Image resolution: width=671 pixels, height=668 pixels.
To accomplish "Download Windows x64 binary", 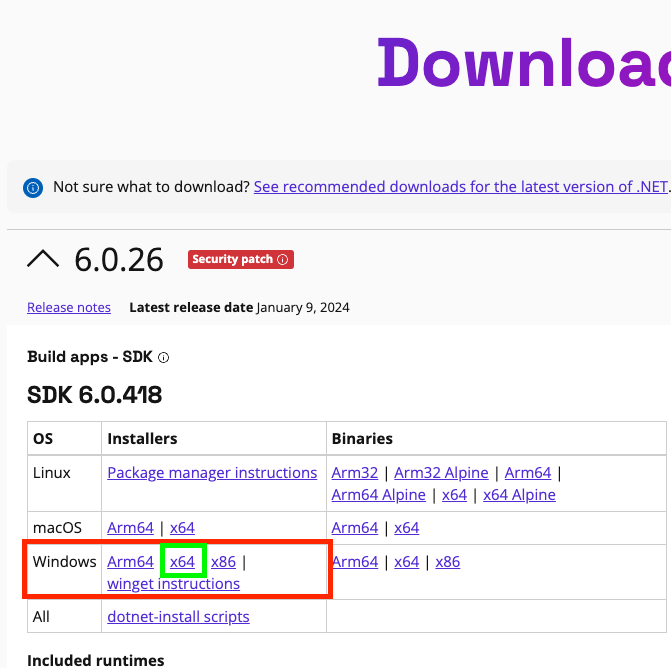I will point(407,562).
